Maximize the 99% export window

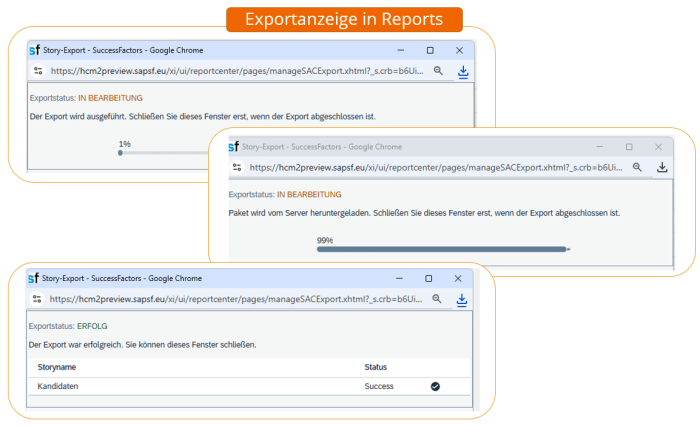[629, 147]
